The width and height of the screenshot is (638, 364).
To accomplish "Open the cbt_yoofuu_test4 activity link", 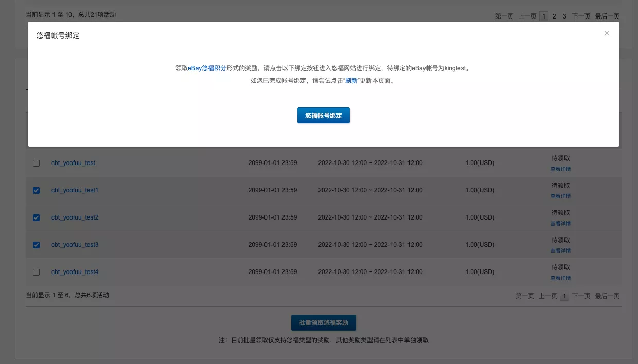I will click(75, 272).
